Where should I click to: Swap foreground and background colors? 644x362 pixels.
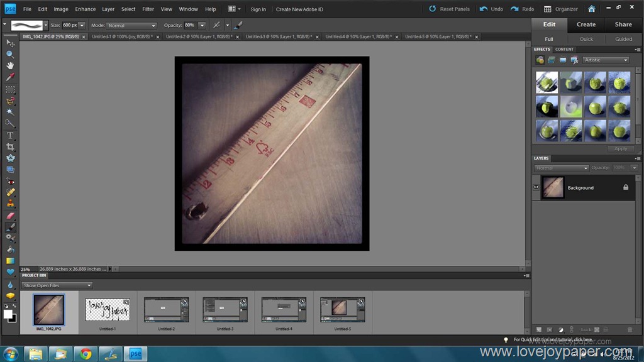pos(14,306)
